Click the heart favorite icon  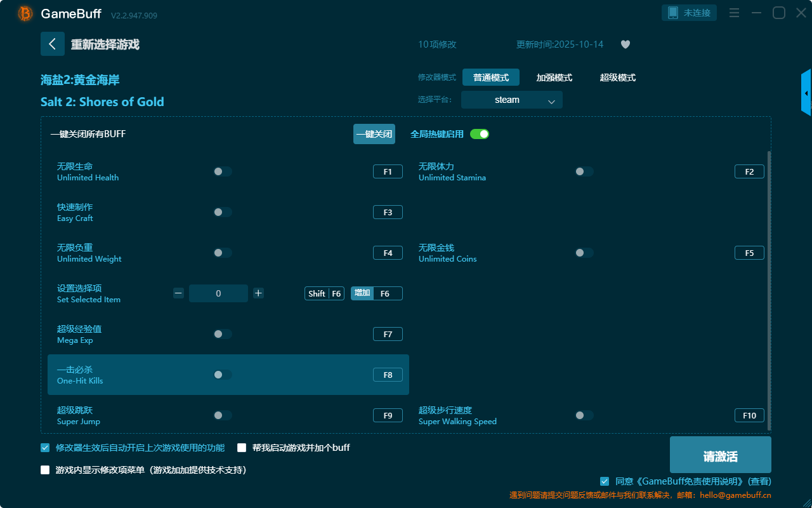[x=625, y=44]
